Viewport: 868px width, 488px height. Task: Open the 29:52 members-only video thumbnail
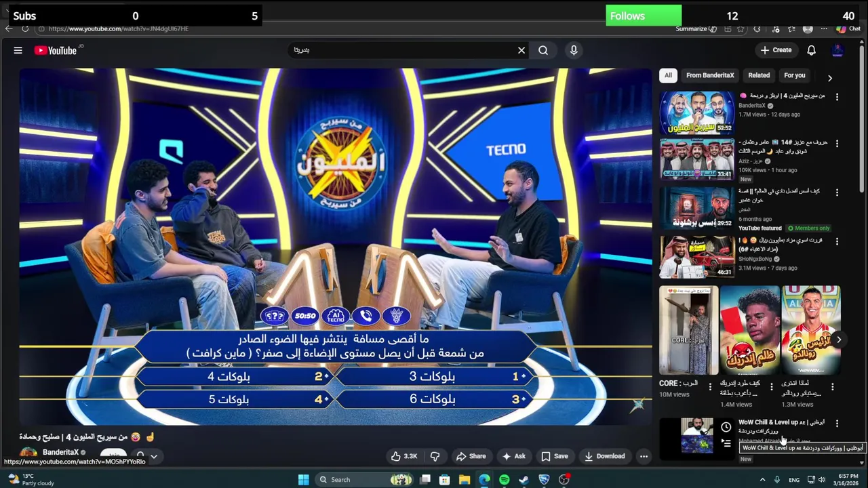(x=697, y=207)
